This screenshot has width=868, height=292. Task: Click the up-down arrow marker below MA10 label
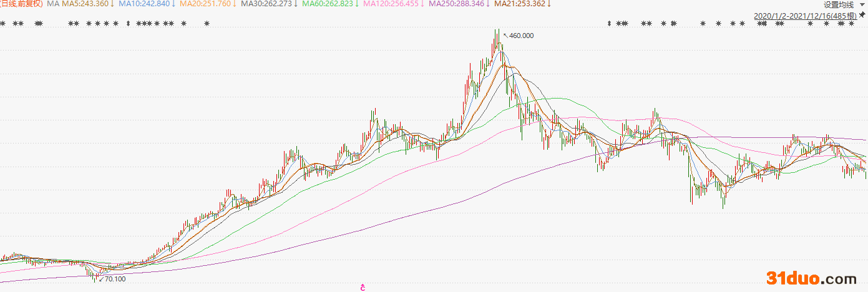click(128, 24)
